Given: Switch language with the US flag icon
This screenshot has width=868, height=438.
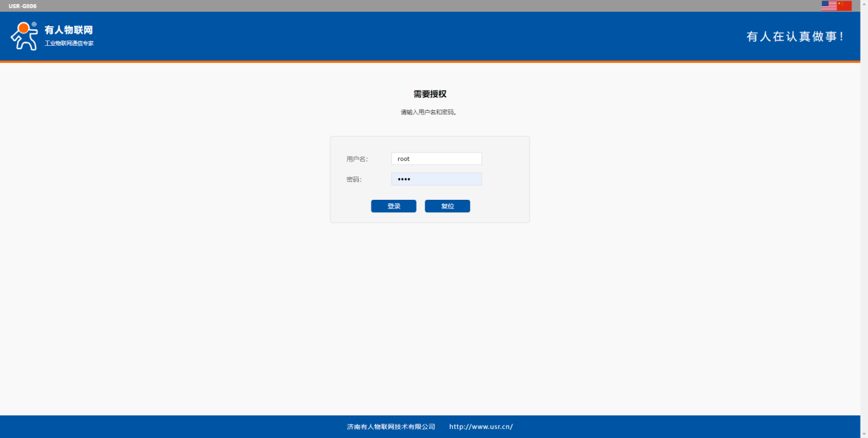Looking at the screenshot, I should (x=829, y=5).
